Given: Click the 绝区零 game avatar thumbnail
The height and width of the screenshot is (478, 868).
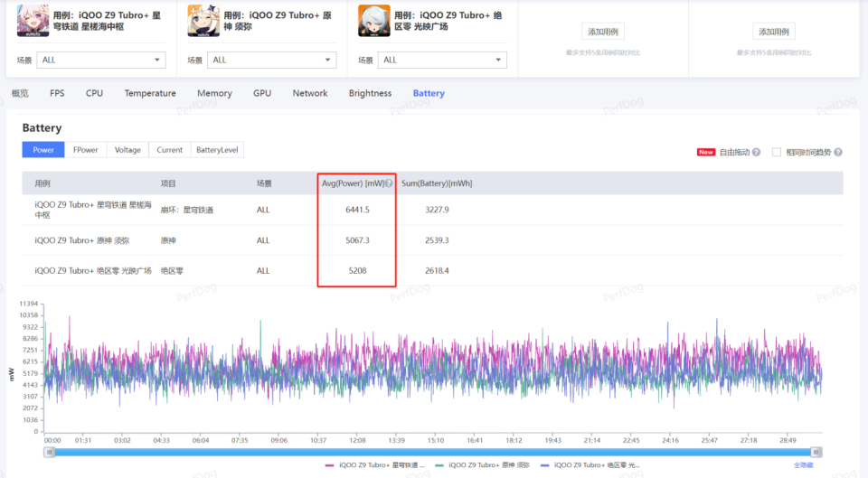Looking at the screenshot, I should click(374, 21).
